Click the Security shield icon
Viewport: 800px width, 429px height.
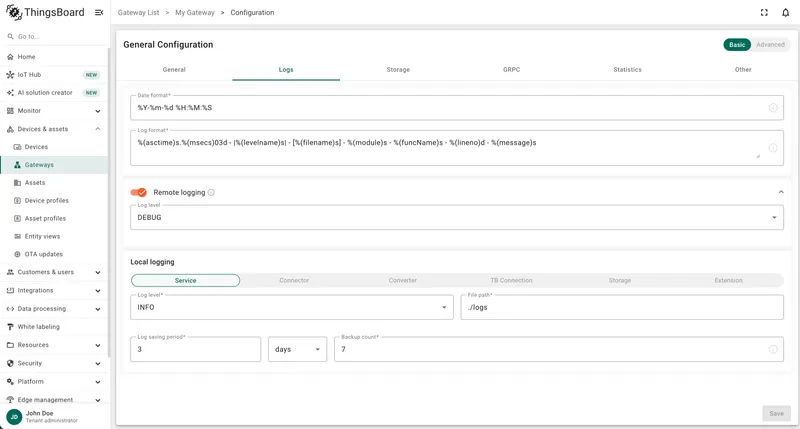10,363
